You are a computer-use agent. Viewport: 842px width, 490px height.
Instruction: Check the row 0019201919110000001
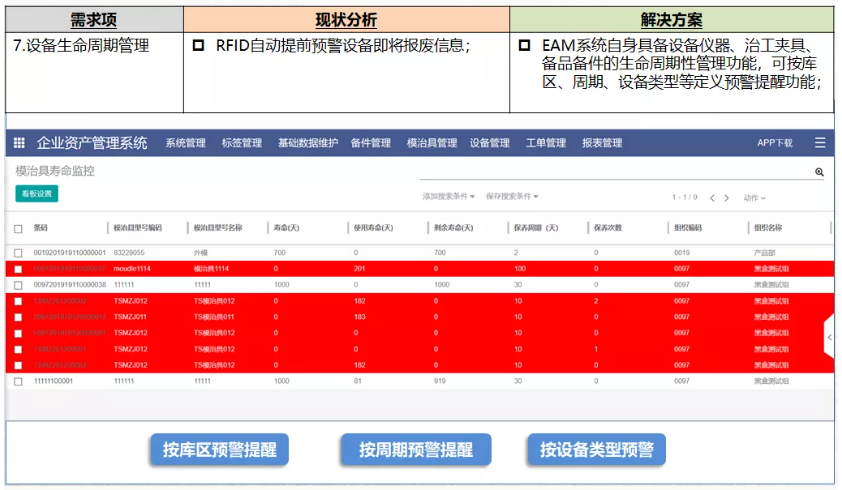[18, 253]
